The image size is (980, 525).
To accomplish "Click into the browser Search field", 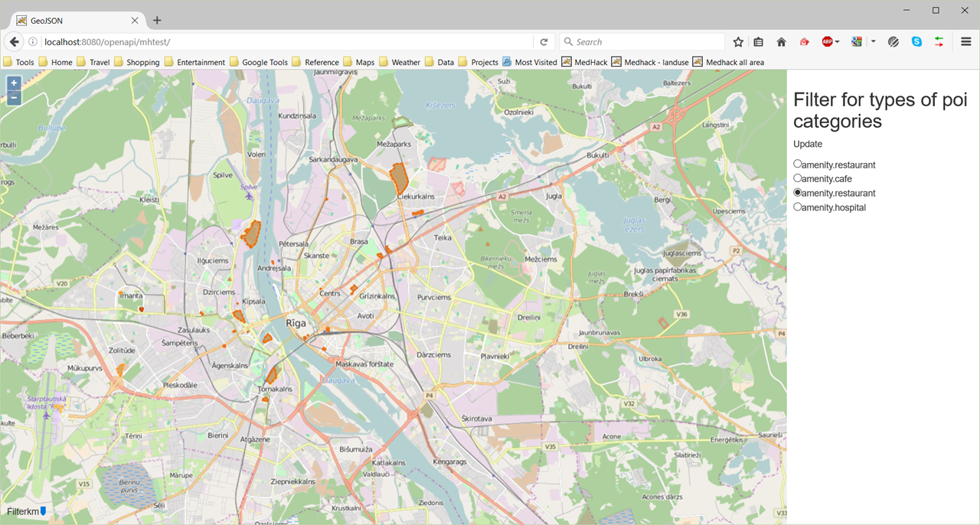I will [x=643, y=42].
